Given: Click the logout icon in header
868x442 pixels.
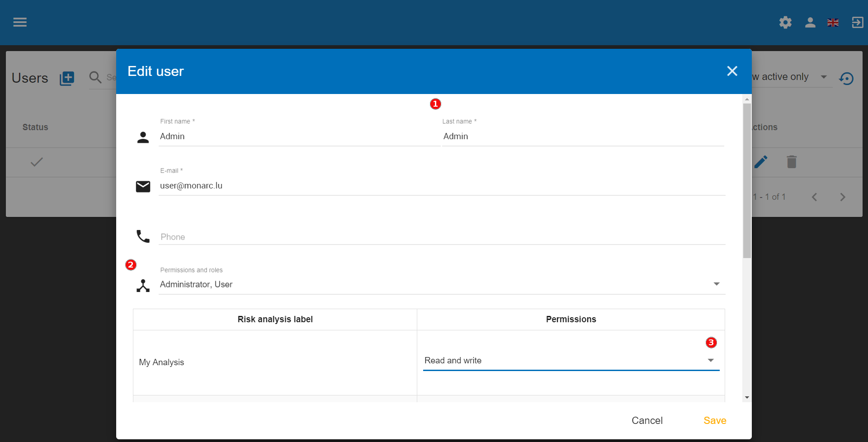Looking at the screenshot, I should [x=857, y=23].
